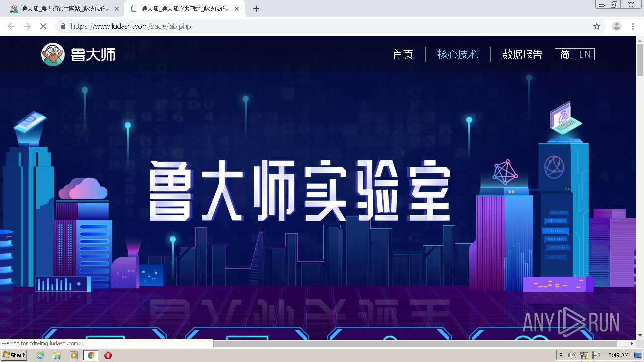The image size is (644, 362).
Task: Close the first browser tab
Action: pos(117,9)
